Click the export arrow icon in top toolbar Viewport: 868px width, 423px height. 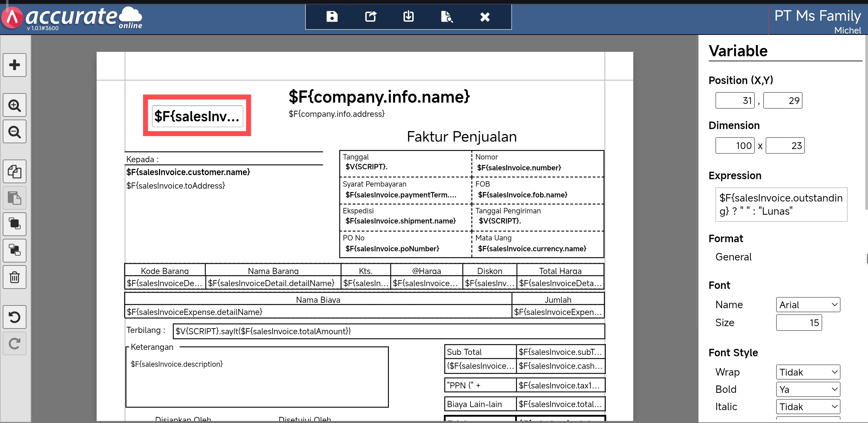370,17
